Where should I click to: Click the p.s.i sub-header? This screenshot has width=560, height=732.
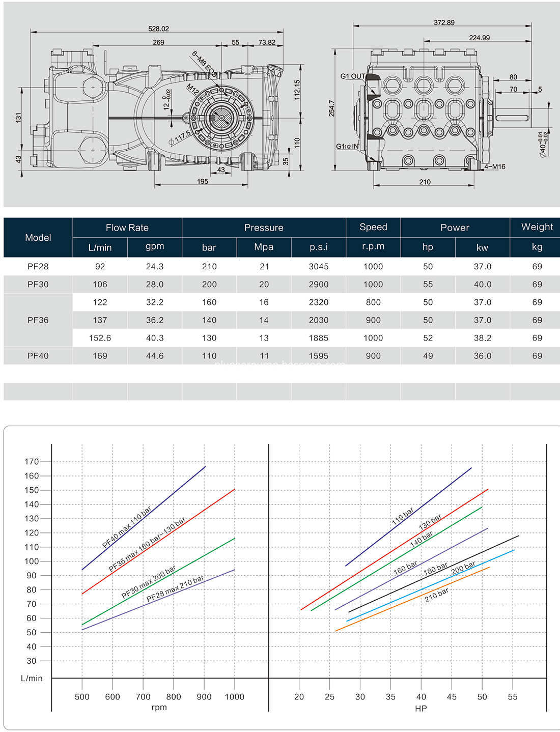(x=319, y=247)
